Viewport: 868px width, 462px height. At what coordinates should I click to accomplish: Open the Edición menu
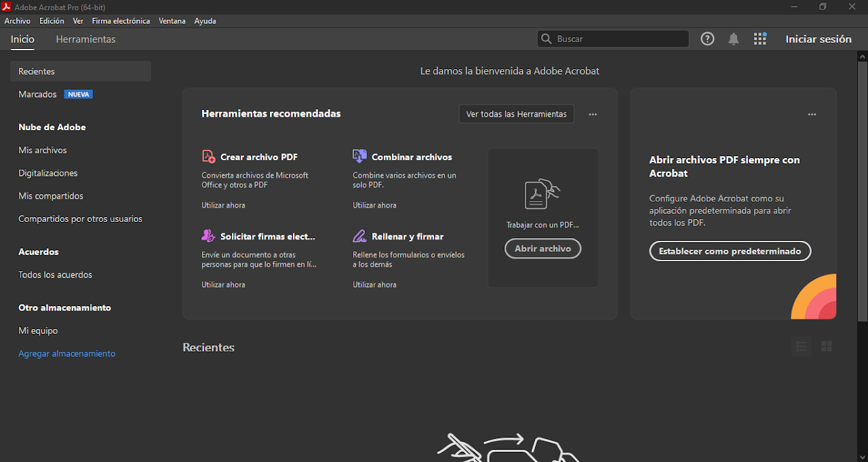click(52, 21)
